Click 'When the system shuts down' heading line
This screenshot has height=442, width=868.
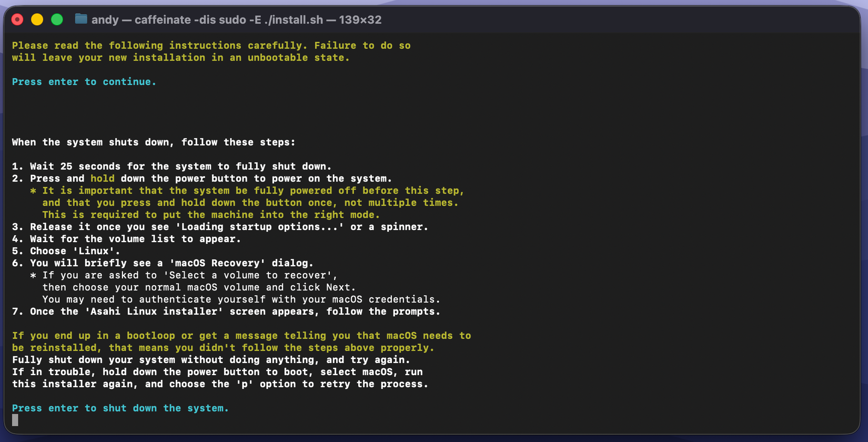click(154, 143)
